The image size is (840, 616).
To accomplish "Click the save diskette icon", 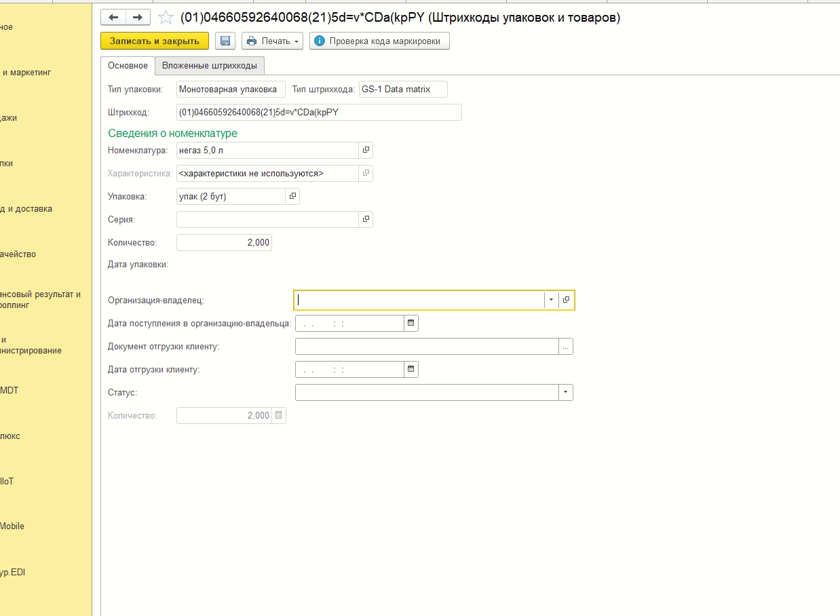I will pos(225,41).
